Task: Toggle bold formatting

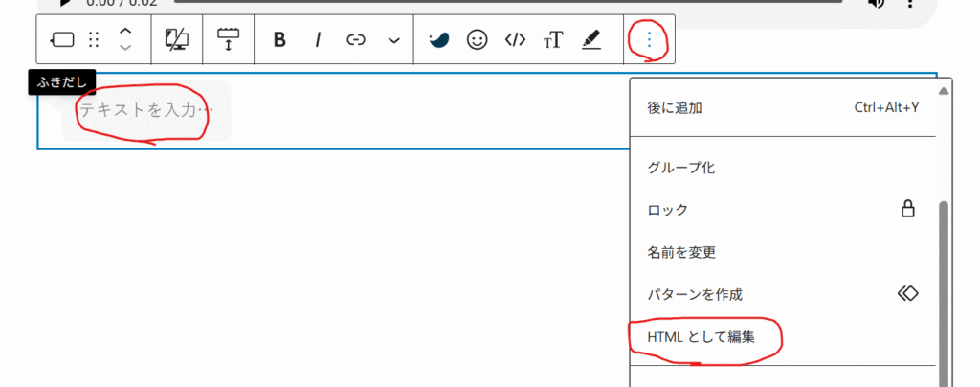Action: (x=279, y=39)
